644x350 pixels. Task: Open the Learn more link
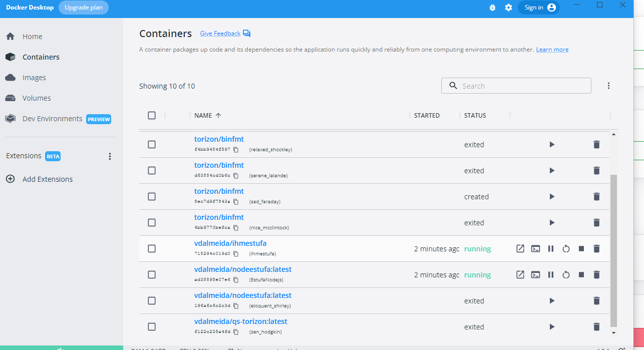(552, 50)
